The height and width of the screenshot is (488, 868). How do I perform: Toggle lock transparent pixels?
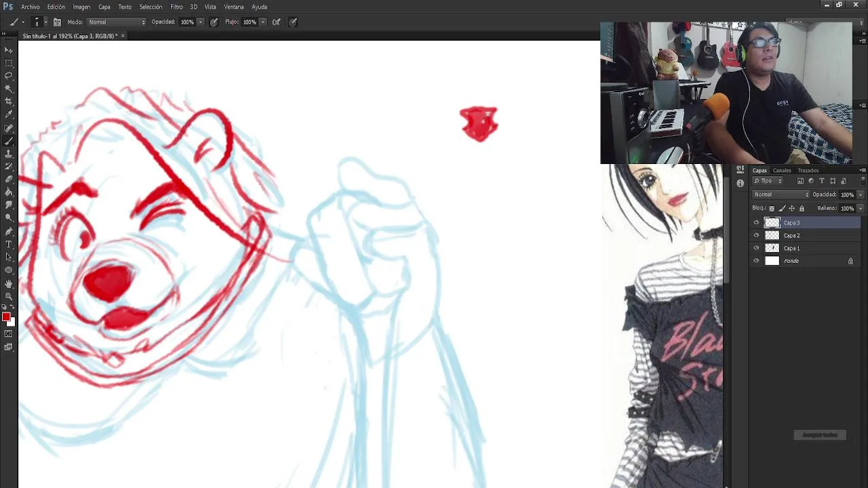click(x=772, y=209)
